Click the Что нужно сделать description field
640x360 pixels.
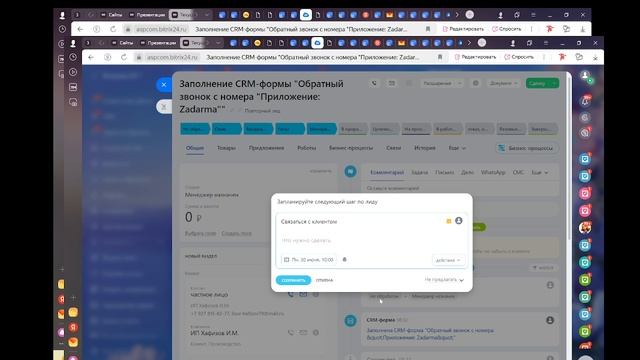(x=371, y=240)
